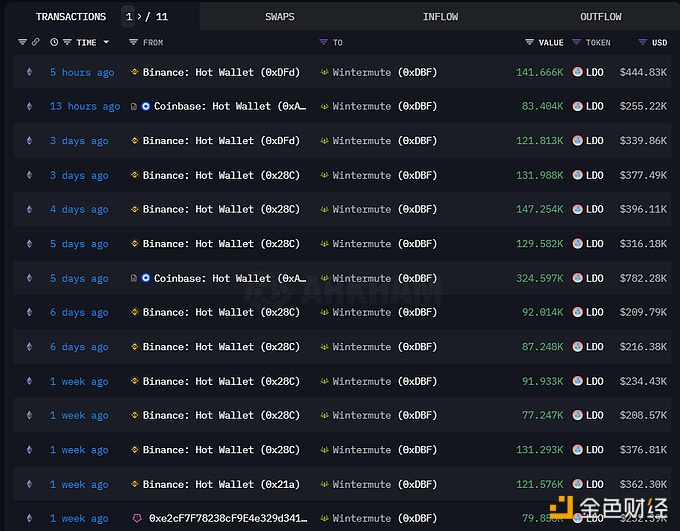Select the $209.79K USD amount
Viewport: 680px width, 531px height.
point(643,312)
